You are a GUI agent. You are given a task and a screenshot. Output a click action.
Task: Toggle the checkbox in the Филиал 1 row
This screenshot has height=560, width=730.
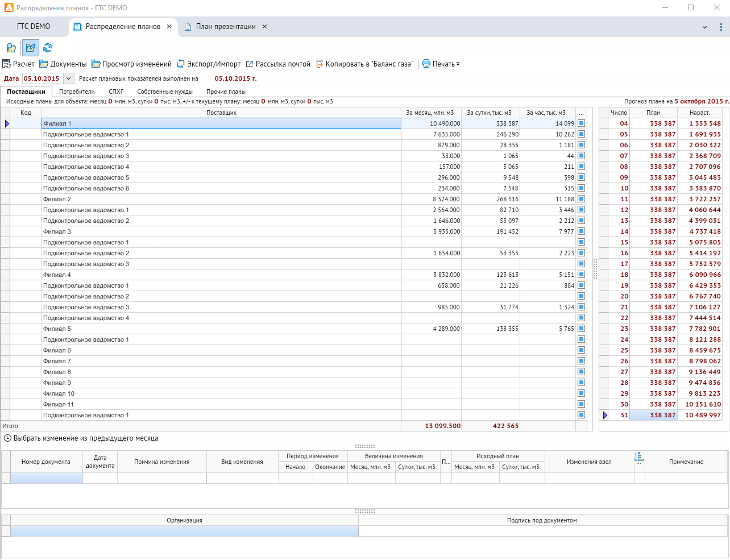(x=581, y=123)
